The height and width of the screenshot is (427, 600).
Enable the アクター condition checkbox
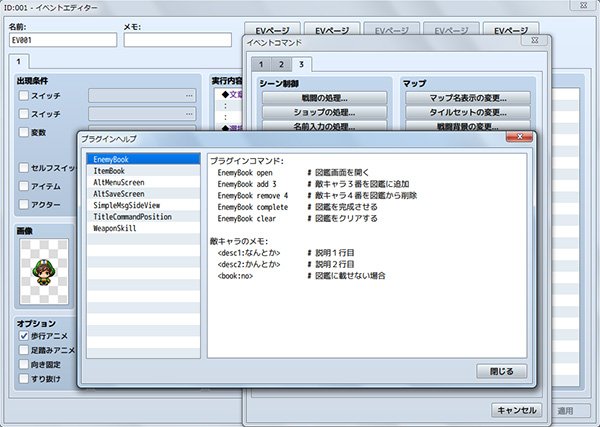coord(24,204)
